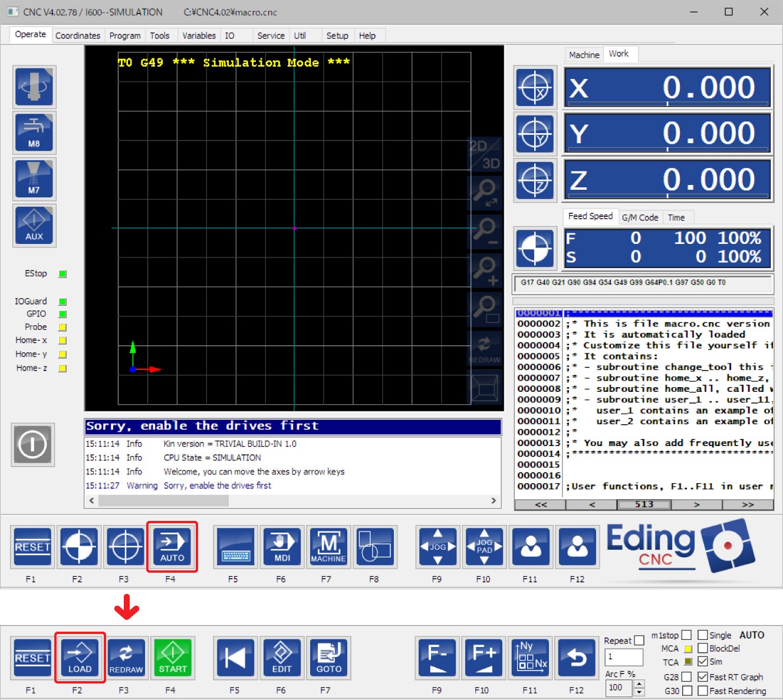Click the zero axes F3 icon
783x700 pixels.
point(125,547)
